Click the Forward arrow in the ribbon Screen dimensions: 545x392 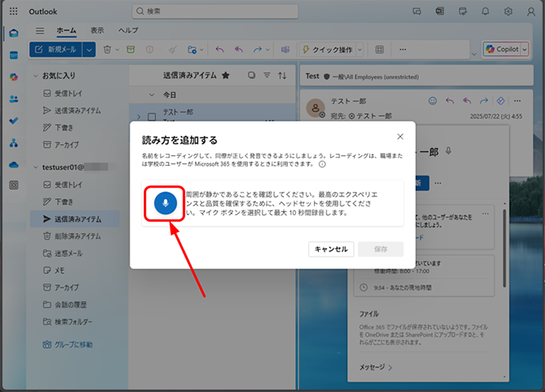(257, 50)
